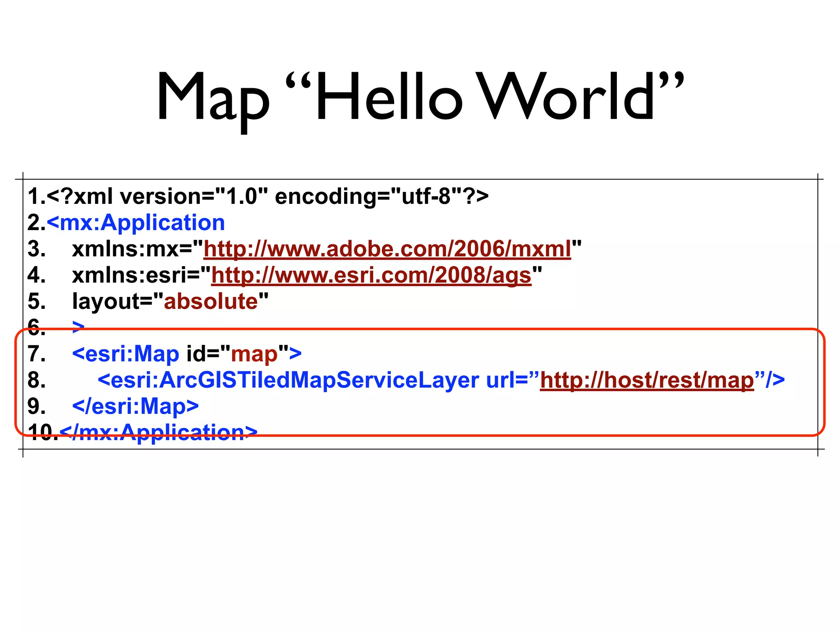This screenshot has width=840, height=630.
Task: Open the http://www.adobe.com/2006/mxml link
Action: (387, 249)
